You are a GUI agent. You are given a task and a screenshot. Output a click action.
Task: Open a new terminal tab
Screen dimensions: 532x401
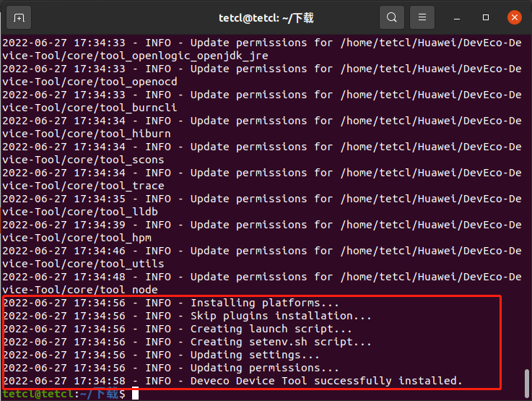coord(19,17)
